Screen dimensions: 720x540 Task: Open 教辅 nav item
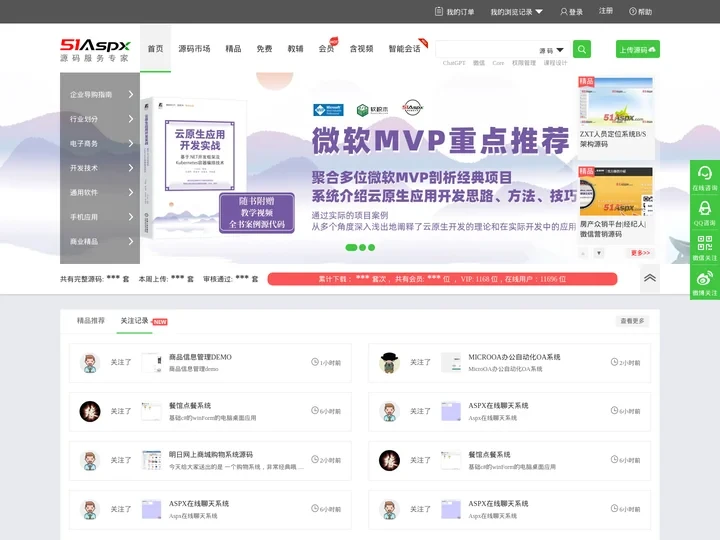pos(295,48)
